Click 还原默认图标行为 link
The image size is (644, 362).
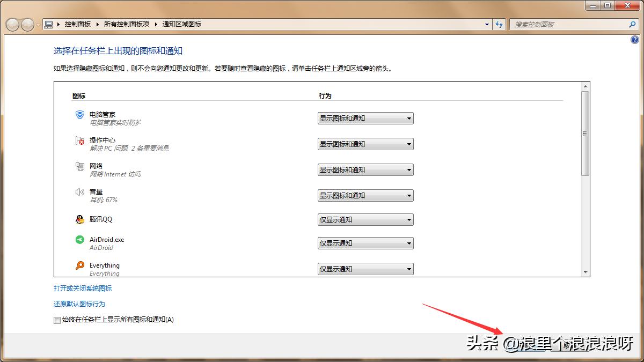[79, 304]
